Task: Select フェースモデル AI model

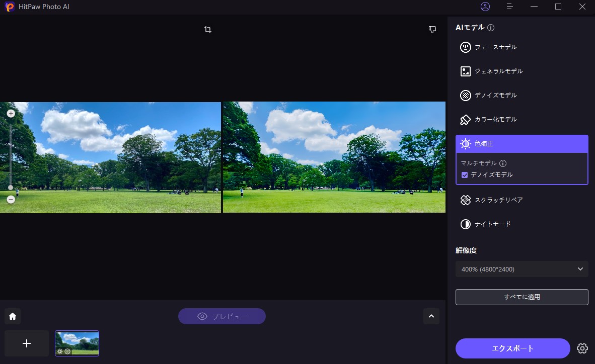Action: click(488, 47)
